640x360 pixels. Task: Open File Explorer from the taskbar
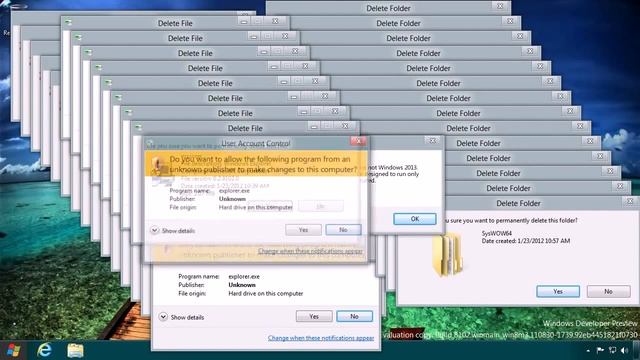click(x=76, y=350)
